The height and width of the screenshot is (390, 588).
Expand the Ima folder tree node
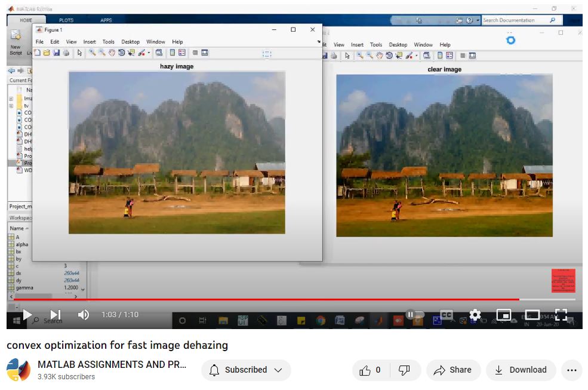pos(11,99)
